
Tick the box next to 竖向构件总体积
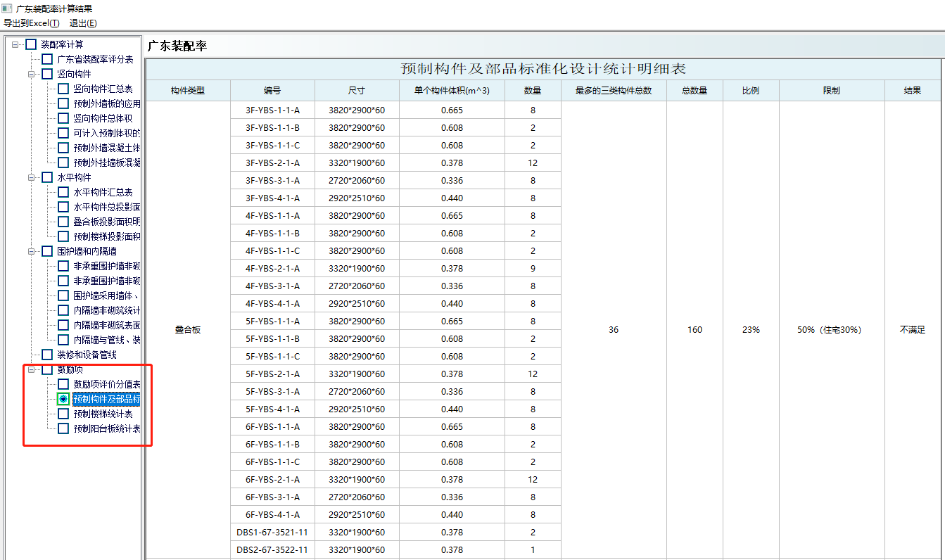[x=63, y=118]
